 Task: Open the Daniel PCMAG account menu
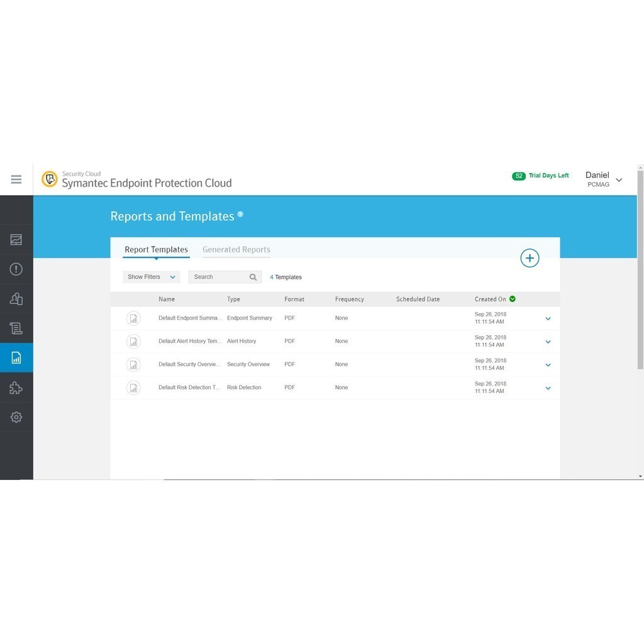pyautogui.click(x=603, y=179)
